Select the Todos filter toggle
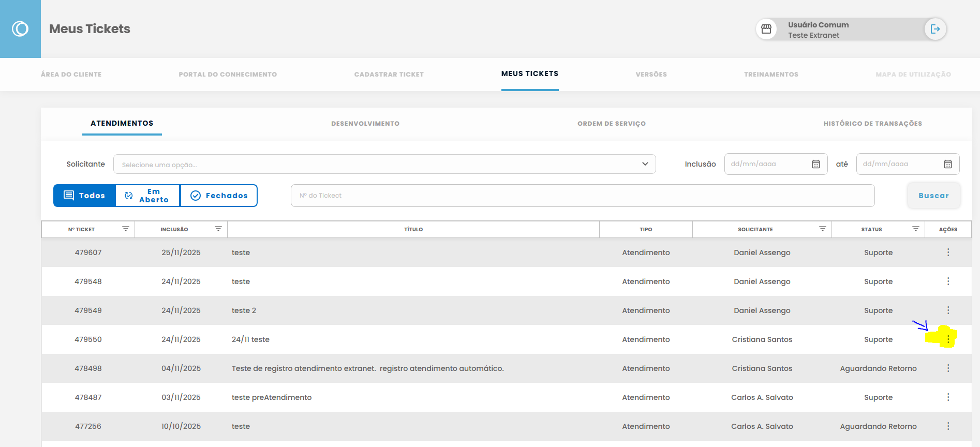 pyautogui.click(x=84, y=196)
